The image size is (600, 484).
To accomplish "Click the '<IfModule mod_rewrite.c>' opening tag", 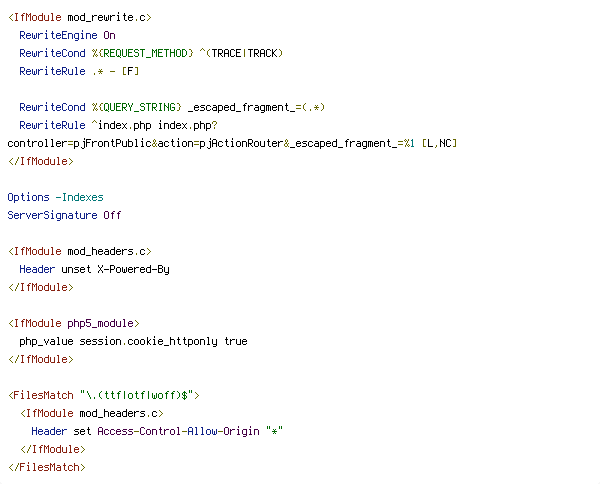I will click(x=80, y=18).
